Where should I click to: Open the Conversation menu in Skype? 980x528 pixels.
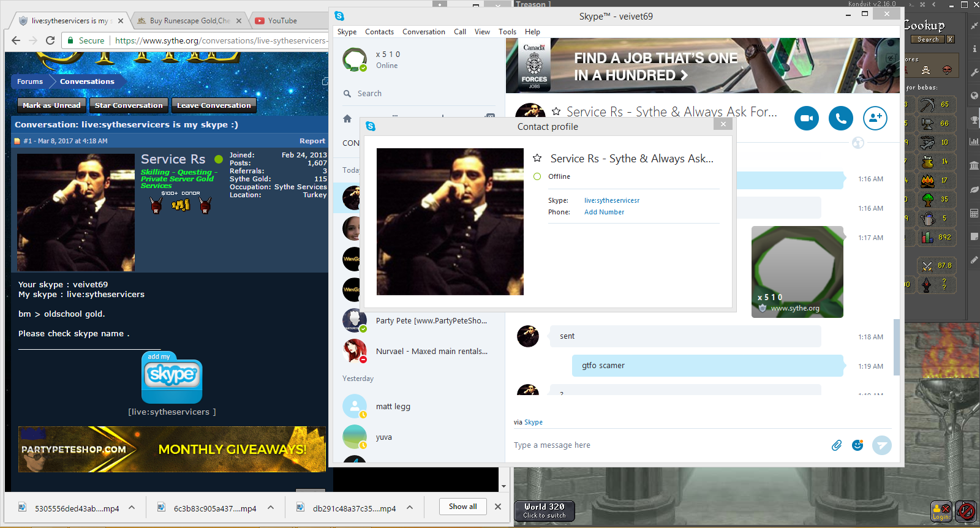tap(424, 32)
